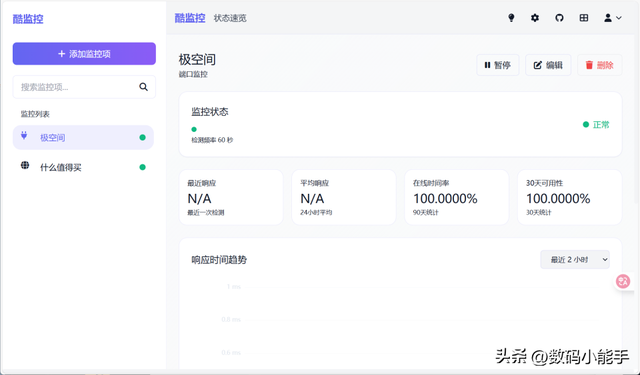Open the GitHub icon link
The height and width of the screenshot is (375, 640).
pos(559,18)
